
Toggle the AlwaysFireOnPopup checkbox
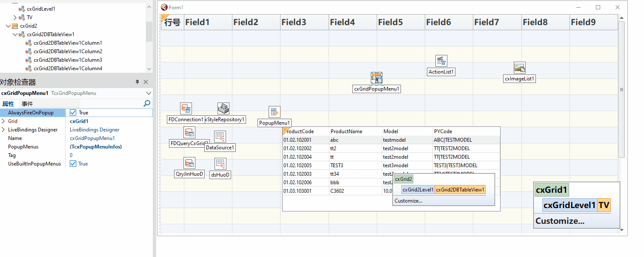[x=73, y=113]
